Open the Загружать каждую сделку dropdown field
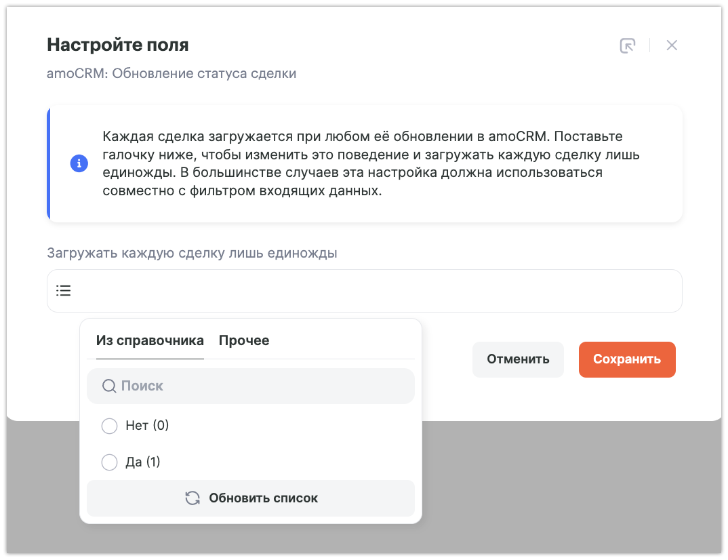728x560 pixels. (364, 291)
